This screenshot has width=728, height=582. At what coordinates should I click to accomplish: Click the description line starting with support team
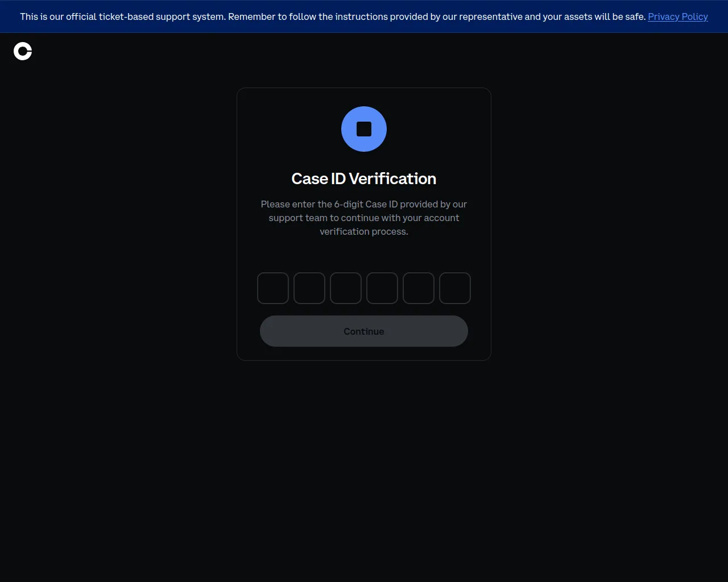pos(364,218)
